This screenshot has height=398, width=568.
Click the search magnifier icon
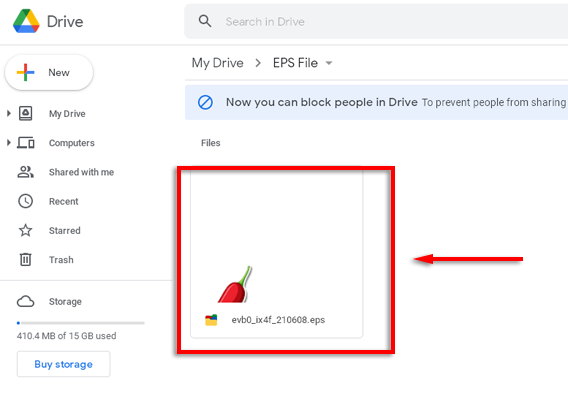(x=205, y=21)
